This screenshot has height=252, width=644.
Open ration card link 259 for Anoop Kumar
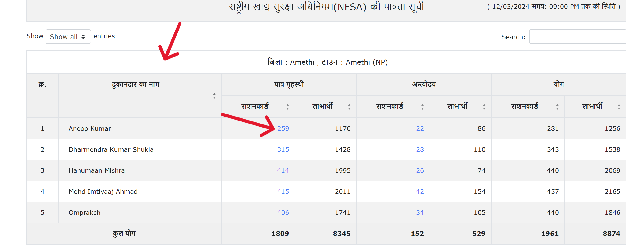pyautogui.click(x=283, y=128)
